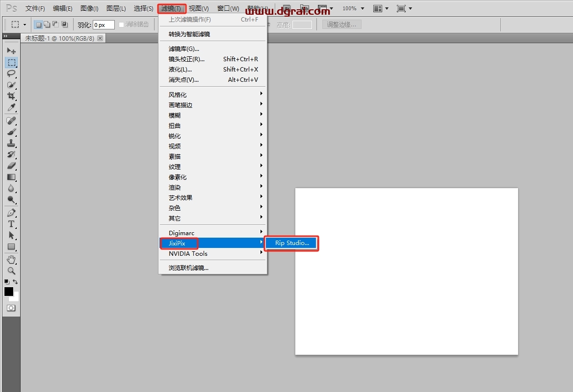This screenshot has width=573, height=392.
Task: Open the 窗口(W) menu
Action: pos(228,8)
